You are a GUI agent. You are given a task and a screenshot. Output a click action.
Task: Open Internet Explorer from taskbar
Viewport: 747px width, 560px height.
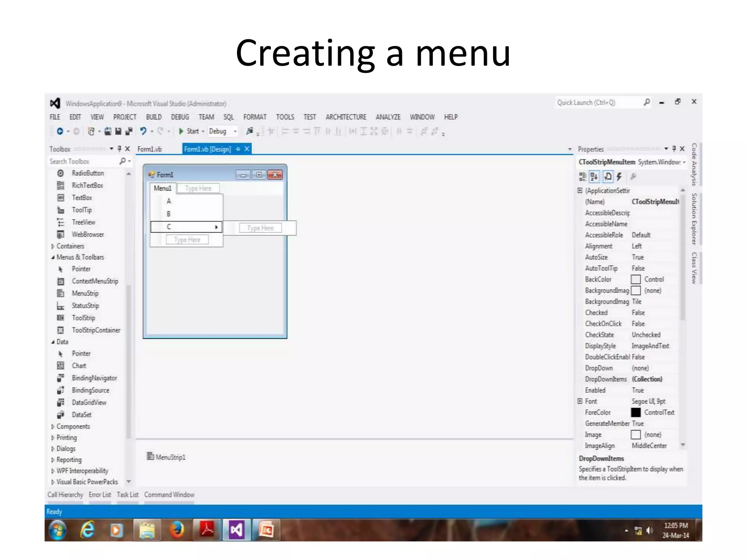click(x=88, y=530)
